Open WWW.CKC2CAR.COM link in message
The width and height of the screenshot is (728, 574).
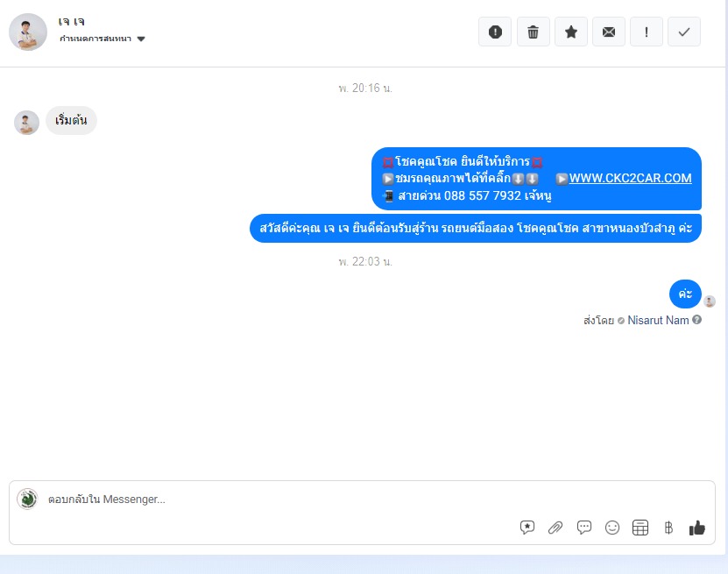coord(630,178)
